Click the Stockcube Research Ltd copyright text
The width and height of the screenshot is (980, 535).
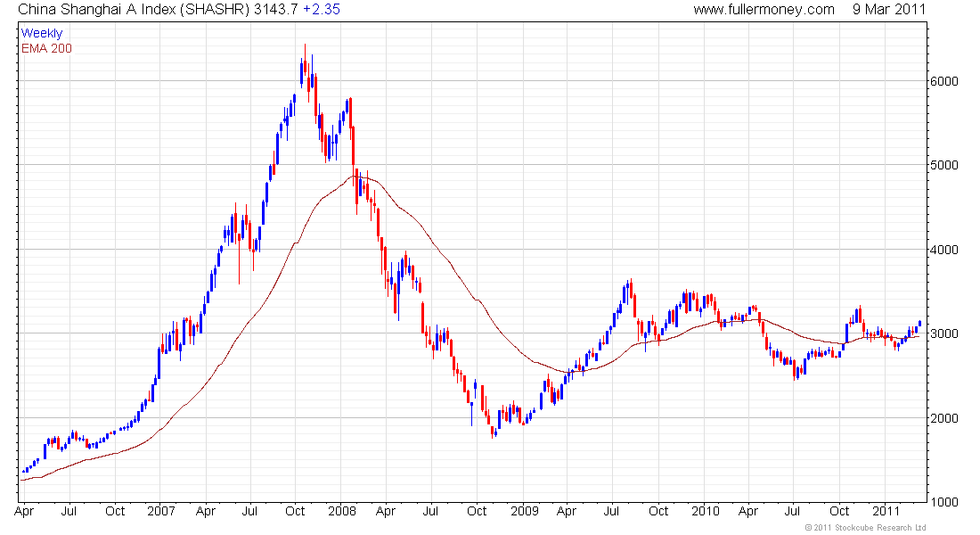tap(865, 528)
